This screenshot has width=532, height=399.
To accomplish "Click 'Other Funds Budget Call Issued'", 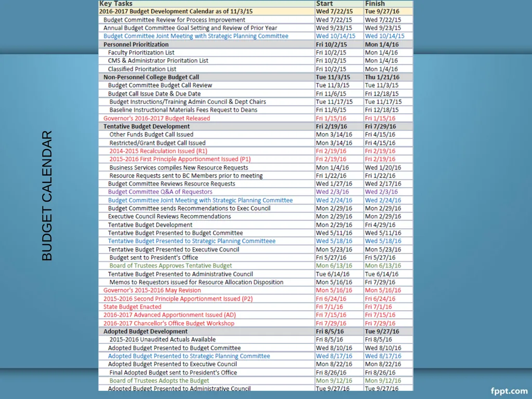I will pyautogui.click(x=151, y=135).
